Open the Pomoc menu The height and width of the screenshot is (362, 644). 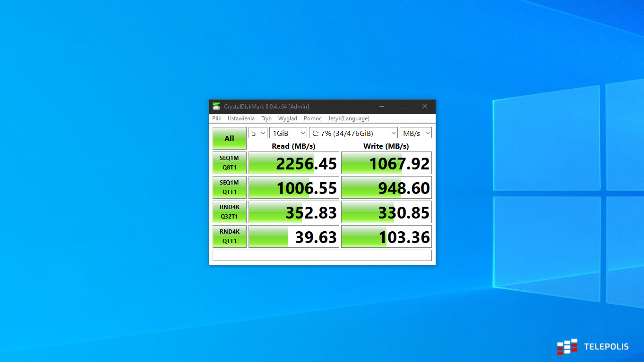(x=312, y=118)
